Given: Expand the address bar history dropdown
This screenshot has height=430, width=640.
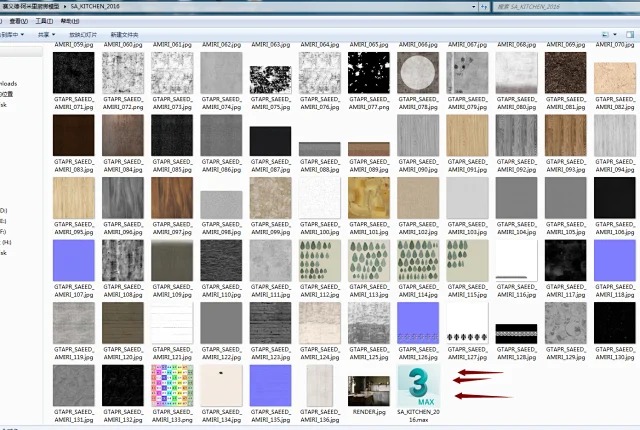Looking at the screenshot, I should (x=474, y=6).
